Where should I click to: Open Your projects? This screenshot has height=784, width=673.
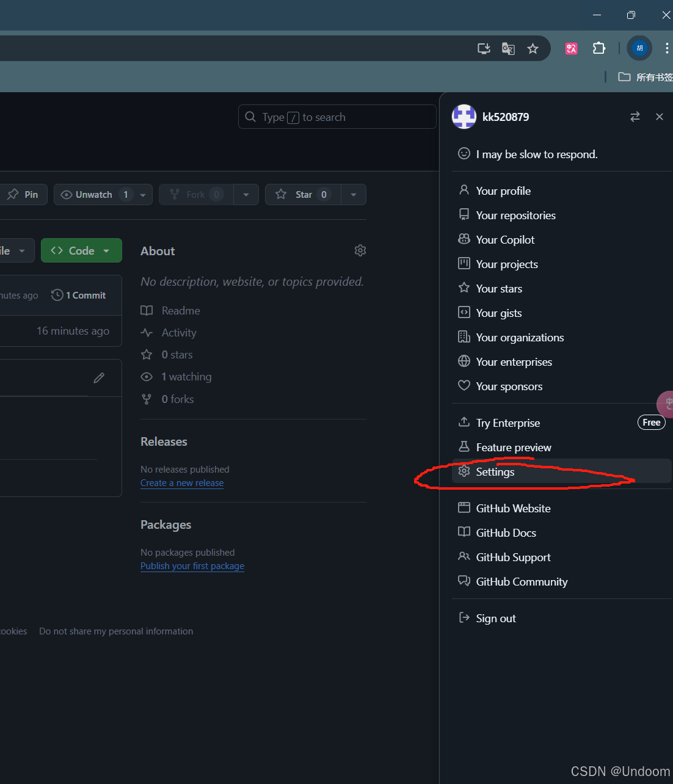coord(561,264)
